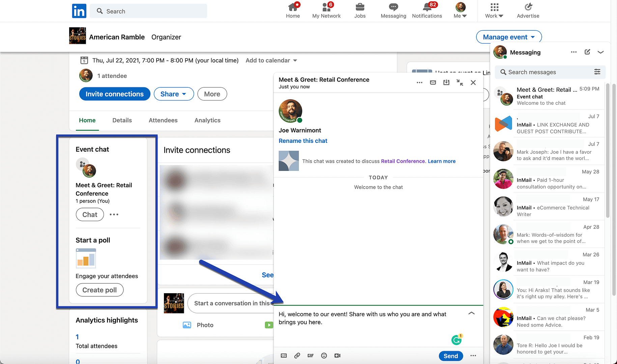Expand the Share dropdown
This screenshot has width=617, height=364.
point(173,94)
